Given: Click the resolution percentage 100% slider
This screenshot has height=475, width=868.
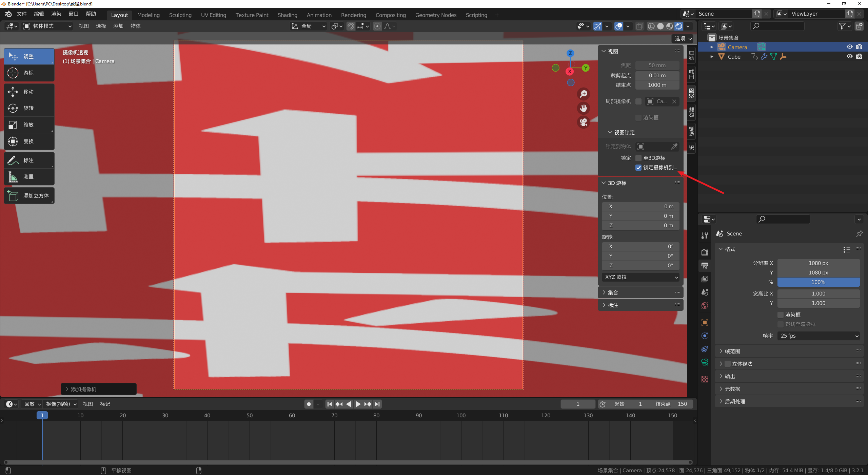Looking at the screenshot, I should pyautogui.click(x=818, y=282).
